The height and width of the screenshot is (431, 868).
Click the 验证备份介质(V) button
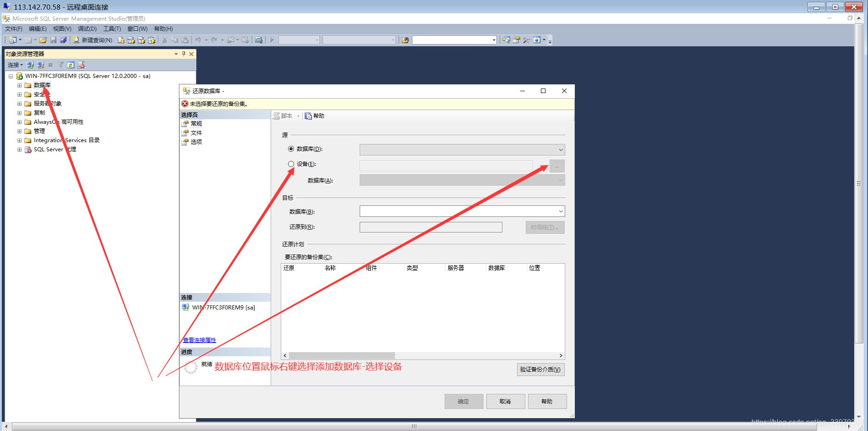(x=540, y=370)
